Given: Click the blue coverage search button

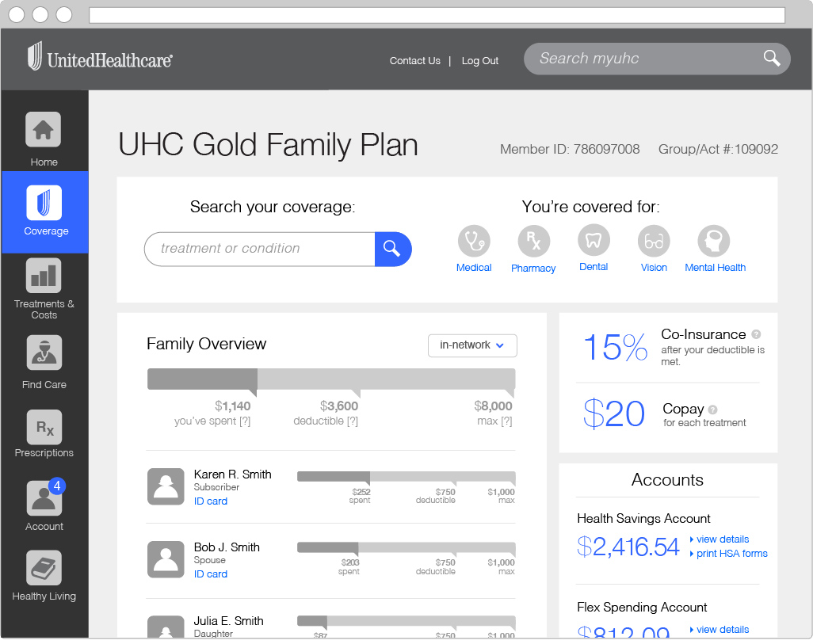Looking at the screenshot, I should click(392, 250).
